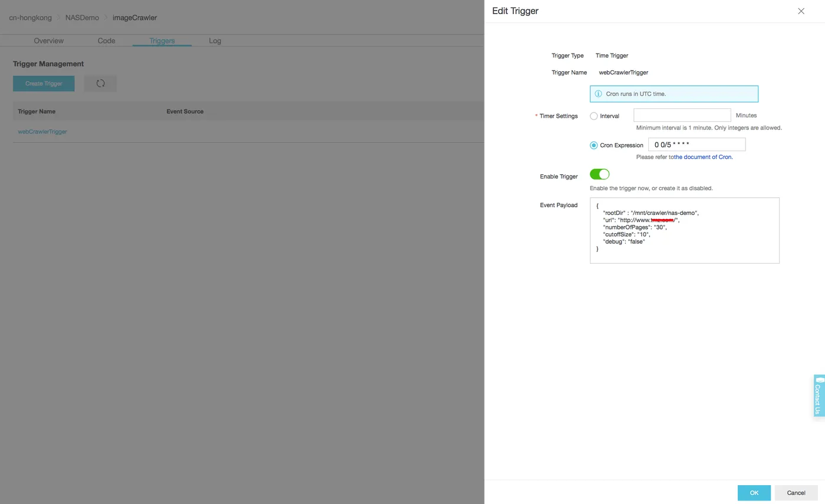
Task: Click the cutoffSize line in the payload
Action: pyautogui.click(x=626, y=234)
